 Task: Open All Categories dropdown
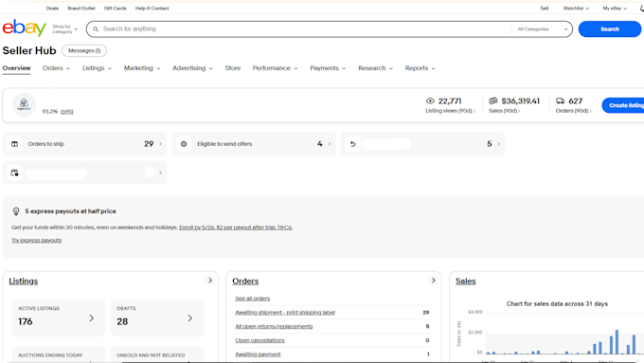tap(542, 29)
